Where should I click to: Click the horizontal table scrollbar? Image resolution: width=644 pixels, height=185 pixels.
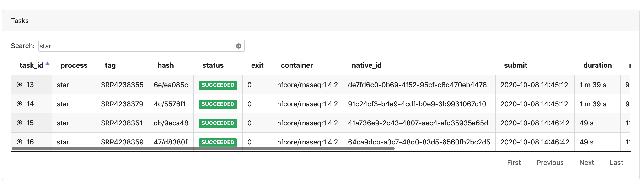coord(203,149)
